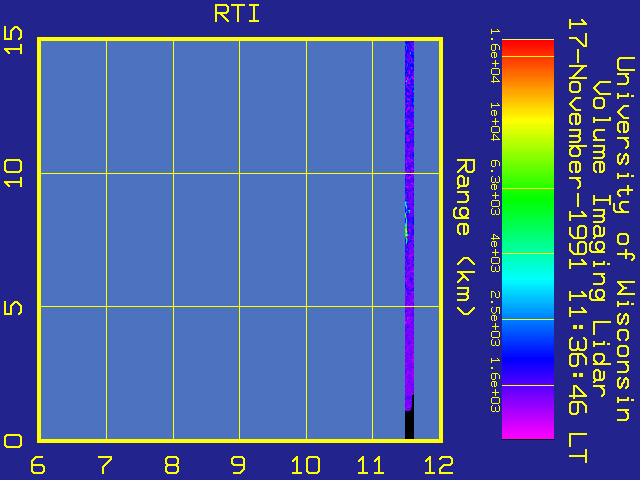Screen dimensions: 640x480
Task: Select the 10 km range axis label
Action: [x=13, y=173]
